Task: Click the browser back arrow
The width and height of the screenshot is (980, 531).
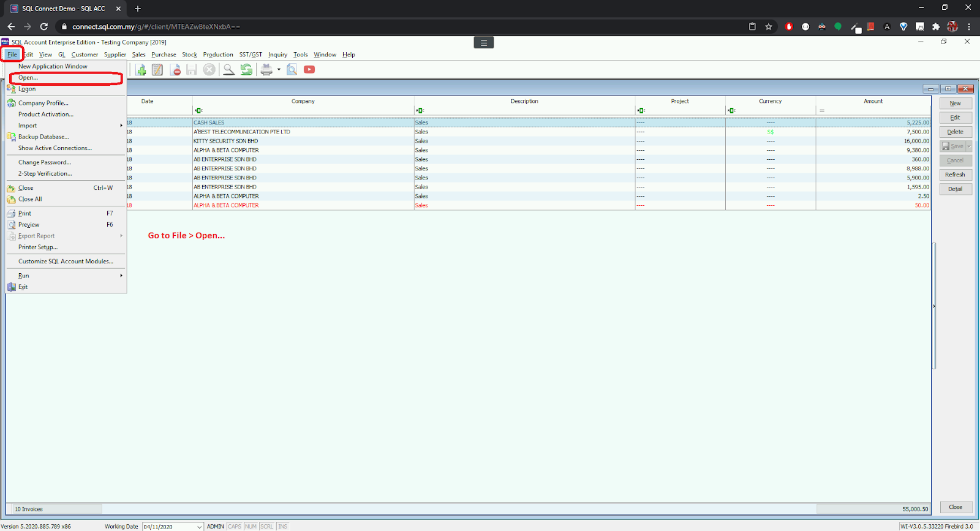Action: [11, 26]
